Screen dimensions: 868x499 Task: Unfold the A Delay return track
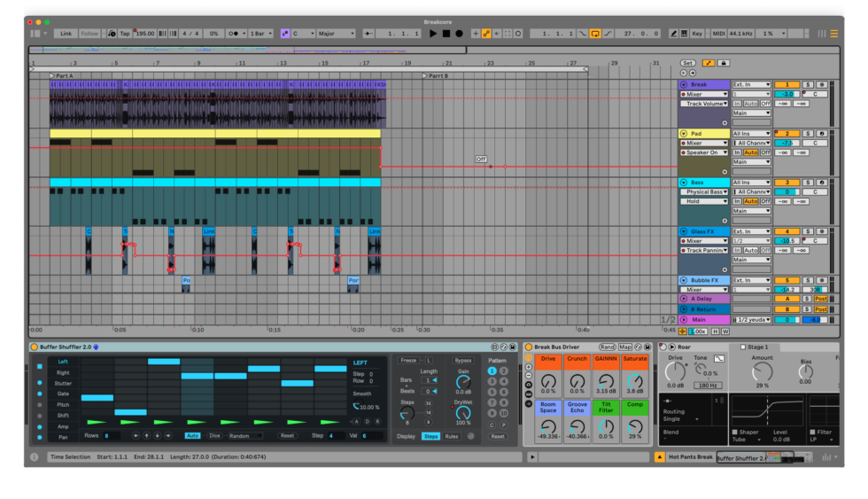[684, 299]
